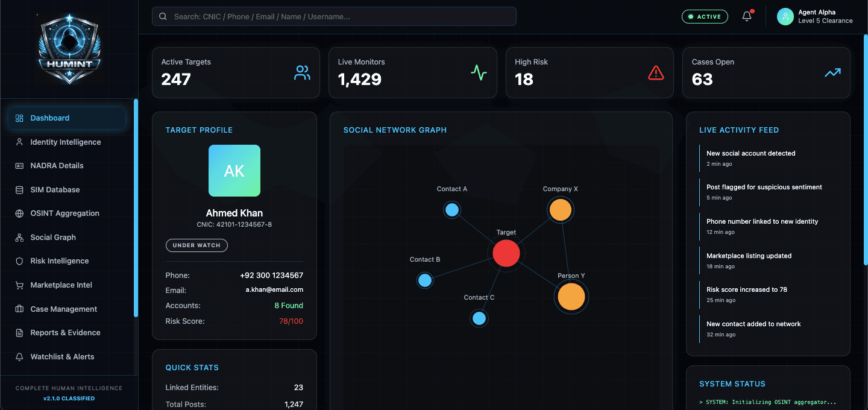Open Marketplace Intel section

(67, 285)
